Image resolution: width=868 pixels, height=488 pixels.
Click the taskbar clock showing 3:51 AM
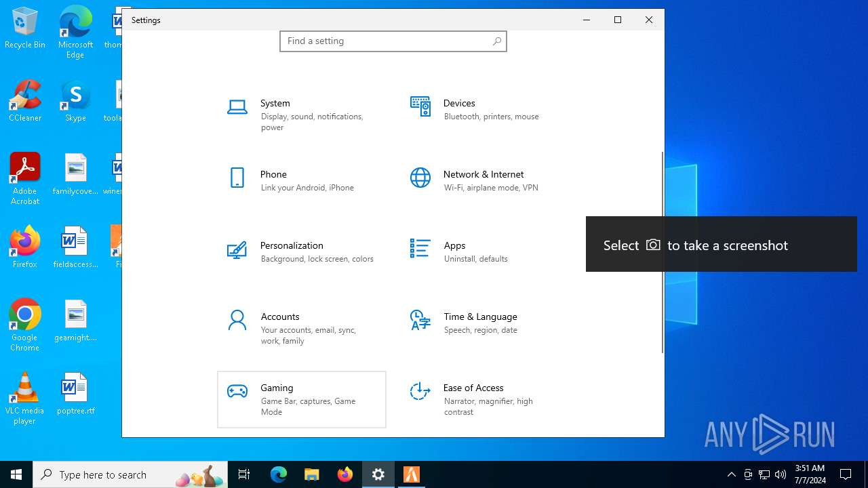point(810,474)
